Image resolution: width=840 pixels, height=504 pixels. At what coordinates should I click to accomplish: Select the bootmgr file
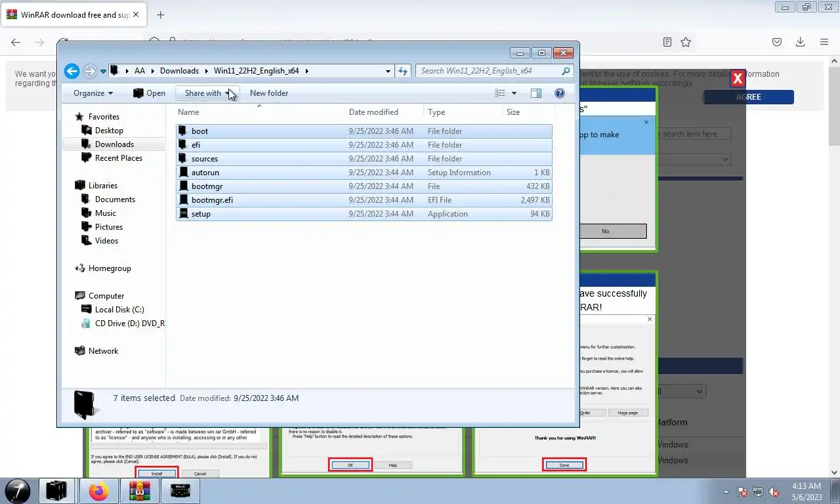(364, 186)
